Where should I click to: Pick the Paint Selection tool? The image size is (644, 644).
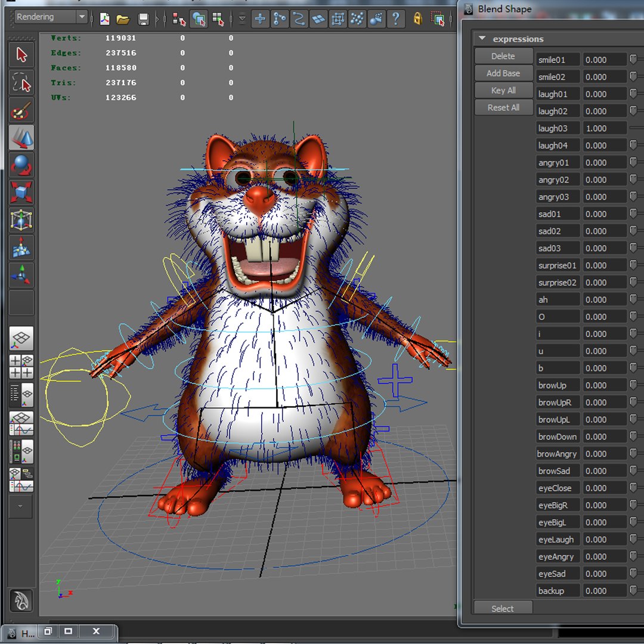coord(21,110)
